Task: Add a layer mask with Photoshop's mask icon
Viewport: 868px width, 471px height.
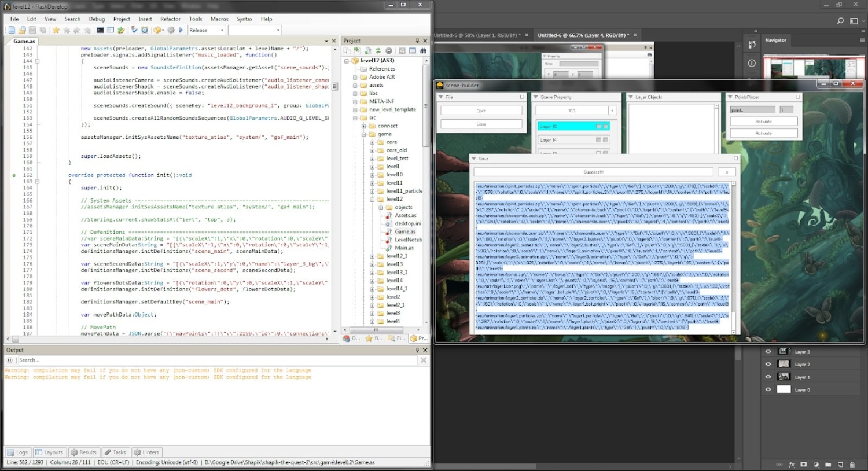Action: pos(804,464)
